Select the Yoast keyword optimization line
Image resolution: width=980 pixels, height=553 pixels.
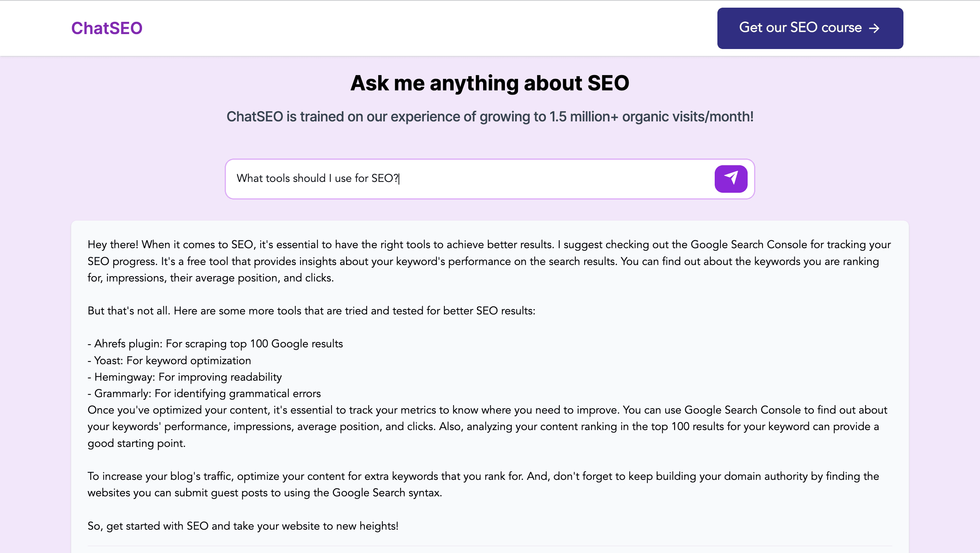point(169,360)
